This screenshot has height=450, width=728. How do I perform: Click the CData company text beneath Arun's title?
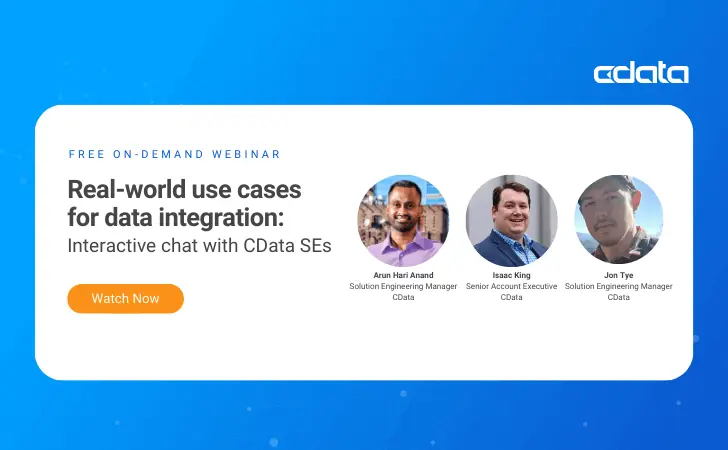403,297
